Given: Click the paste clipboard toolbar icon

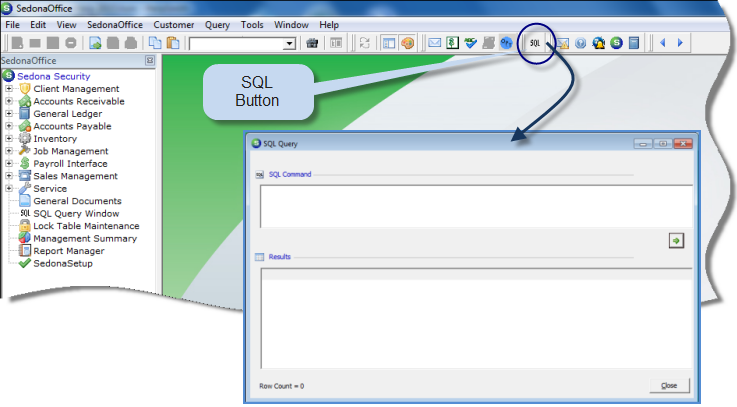Looking at the screenshot, I should 173,43.
